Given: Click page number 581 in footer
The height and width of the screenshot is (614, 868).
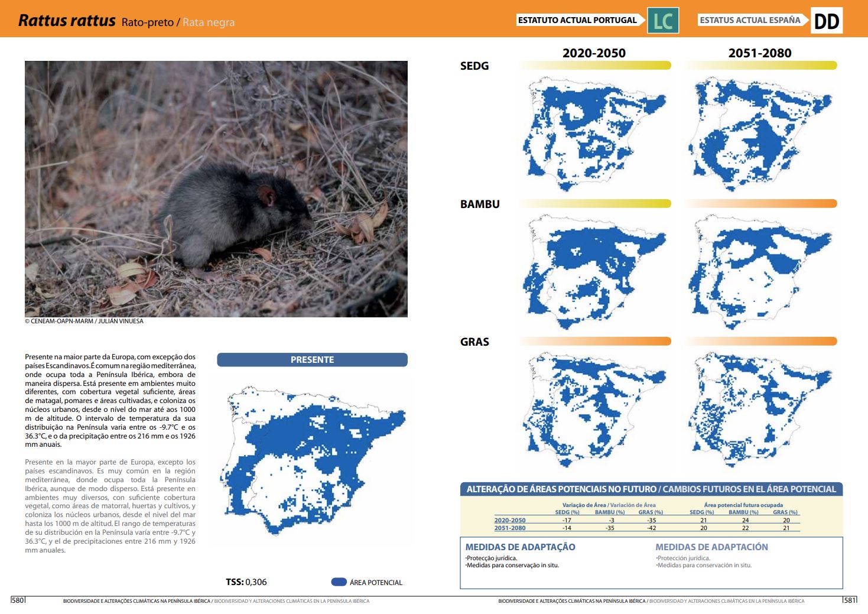Looking at the screenshot, I should click(849, 600).
